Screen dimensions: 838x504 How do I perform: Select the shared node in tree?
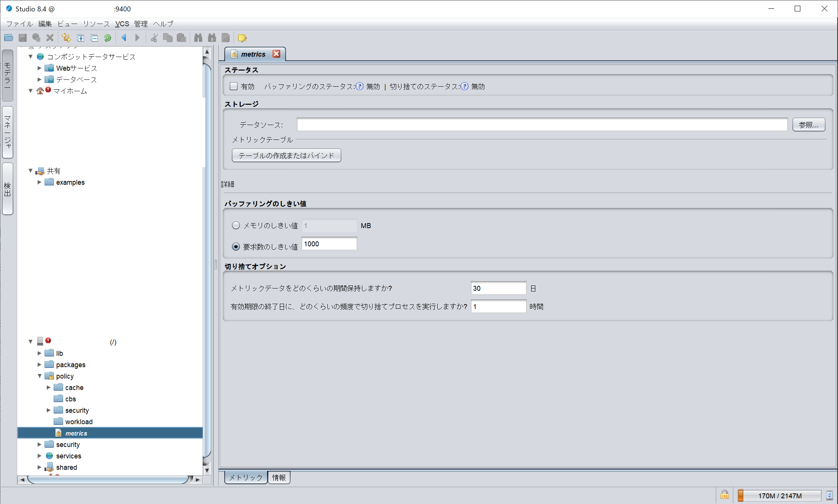(67, 467)
